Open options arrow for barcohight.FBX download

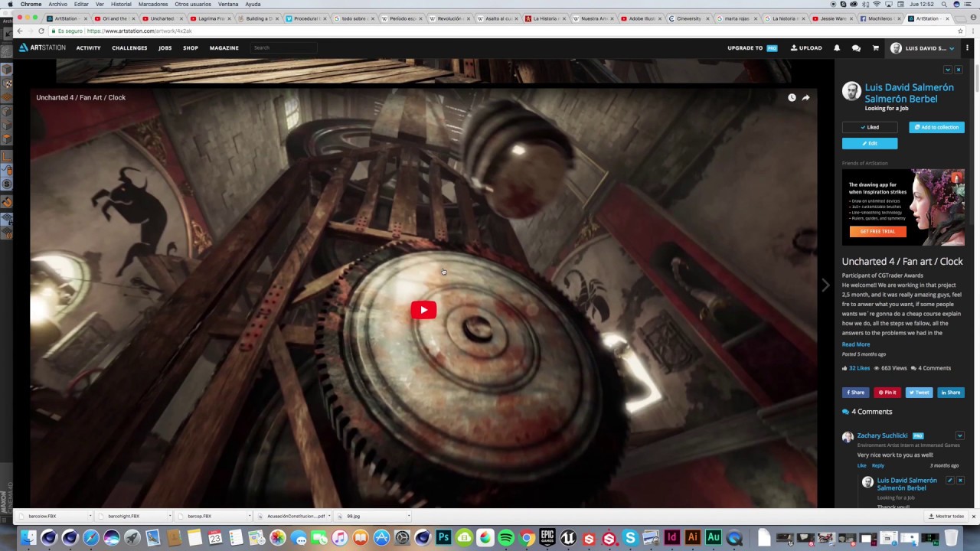click(168, 516)
